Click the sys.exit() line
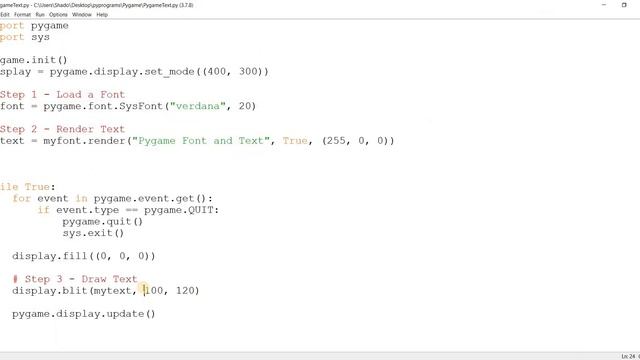 [93, 233]
